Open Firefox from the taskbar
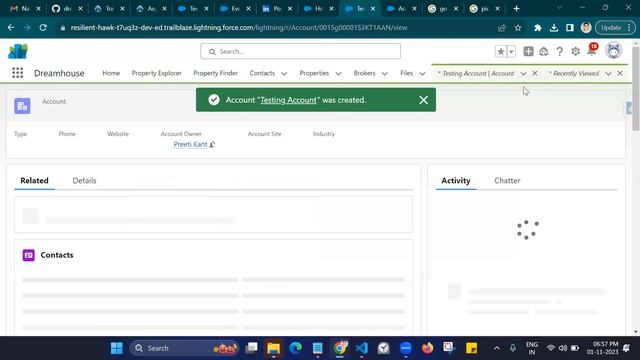The width and height of the screenshot is (640, 360). (427, 348)
